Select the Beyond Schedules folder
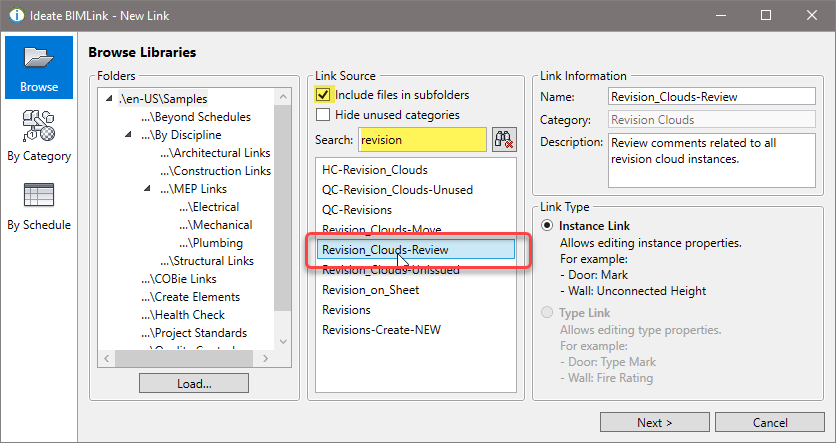This screenshot has height=443, width=836. tap(196, 117)
